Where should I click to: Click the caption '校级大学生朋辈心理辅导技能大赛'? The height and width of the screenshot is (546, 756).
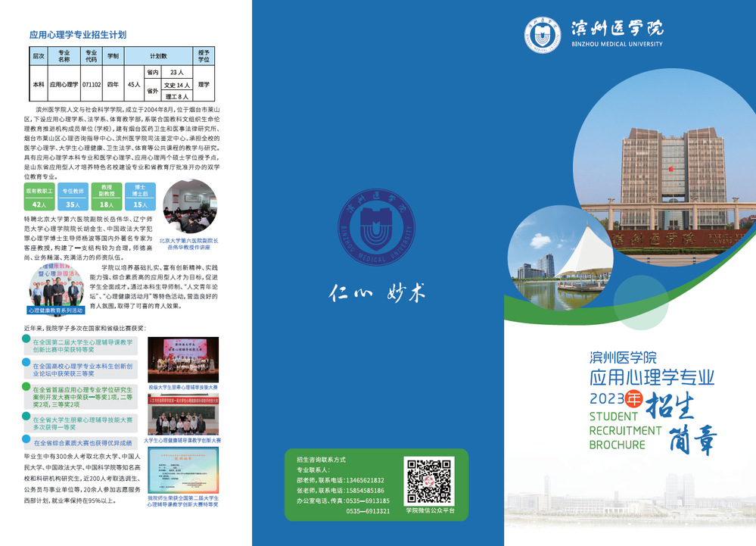[183, 387]
